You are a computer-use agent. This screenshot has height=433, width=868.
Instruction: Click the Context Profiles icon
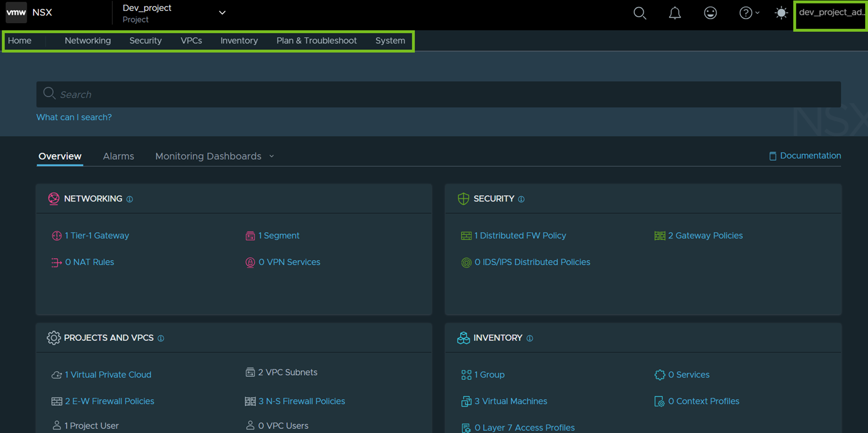coord(660,401)
